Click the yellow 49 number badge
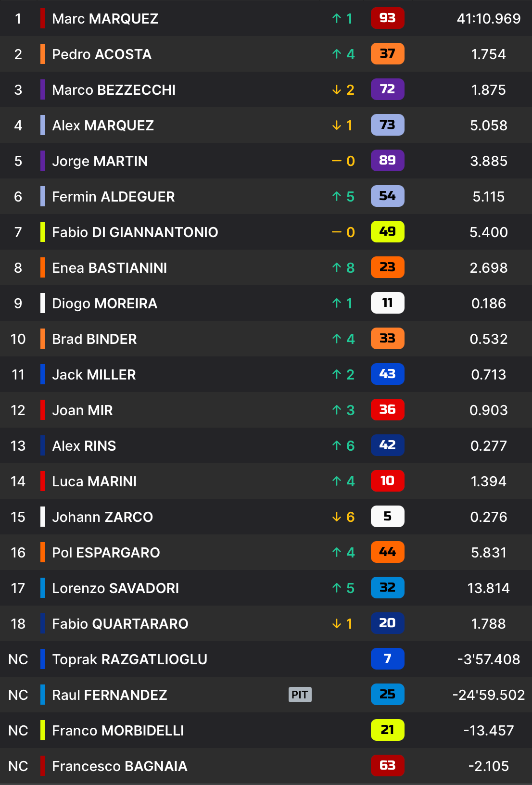Screen dimensions: 532x785 click(387, 232)
